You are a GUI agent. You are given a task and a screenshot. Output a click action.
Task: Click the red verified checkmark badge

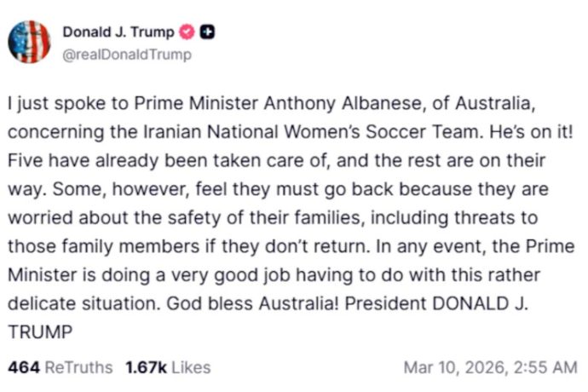coord(187,32)
